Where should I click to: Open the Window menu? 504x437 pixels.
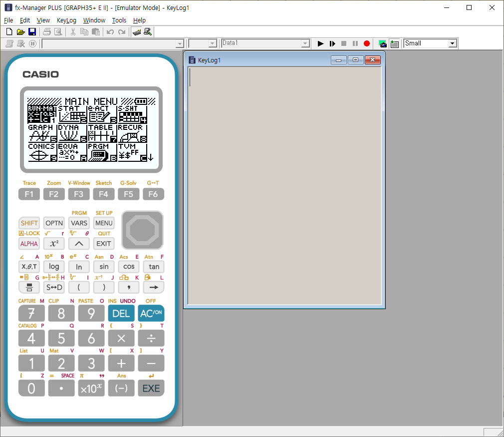pyautogui.click(x=94, y=20)
